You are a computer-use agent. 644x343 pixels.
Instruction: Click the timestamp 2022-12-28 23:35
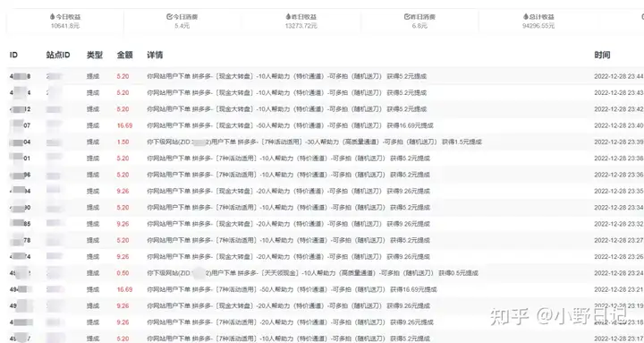(619, 192)
